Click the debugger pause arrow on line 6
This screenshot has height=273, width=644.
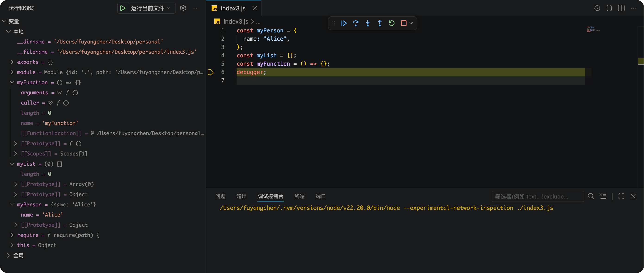coord(210,72)
